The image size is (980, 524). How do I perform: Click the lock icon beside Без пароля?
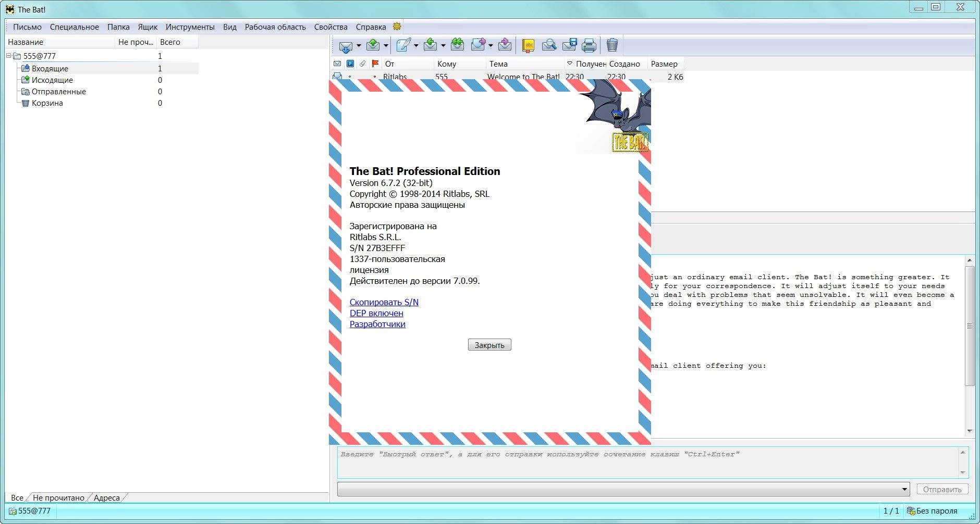click(911, 511)
